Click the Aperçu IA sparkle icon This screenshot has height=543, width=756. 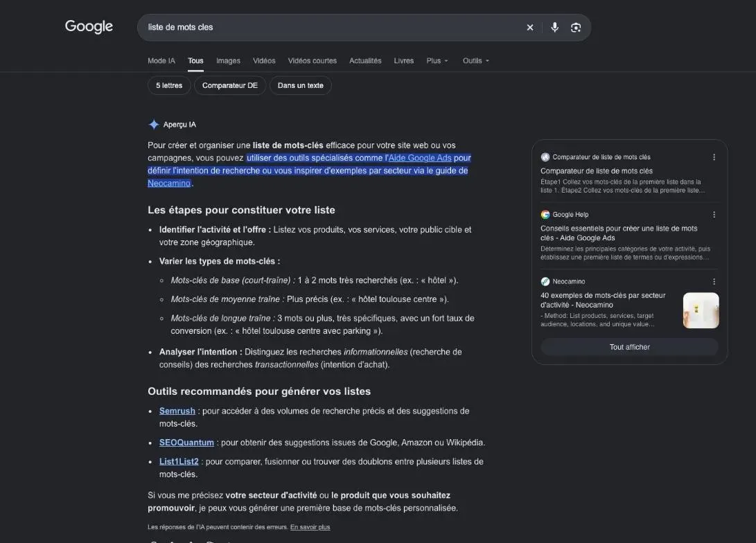pos(154,124)
